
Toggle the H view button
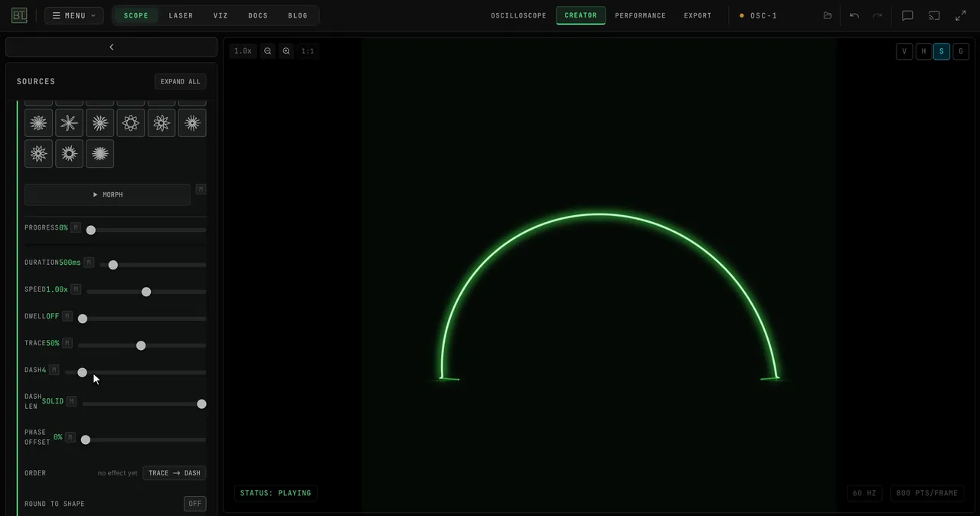coord(923,51)
